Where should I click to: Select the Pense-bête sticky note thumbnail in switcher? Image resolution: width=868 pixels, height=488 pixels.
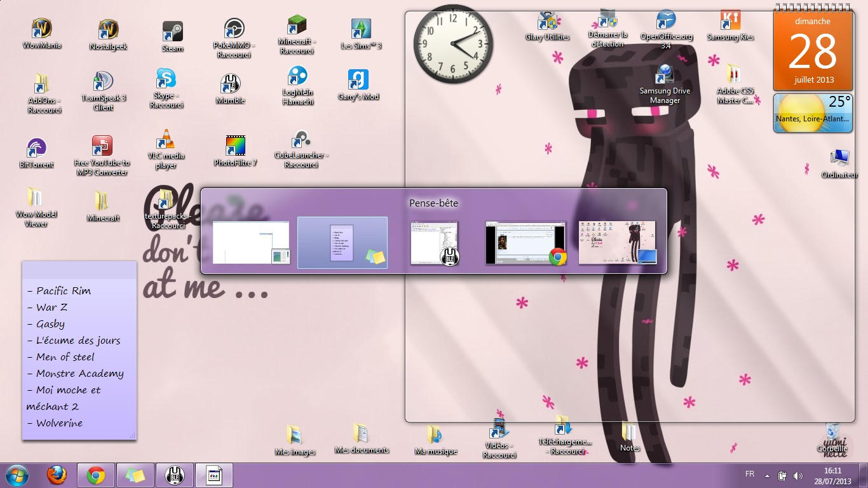342,242
